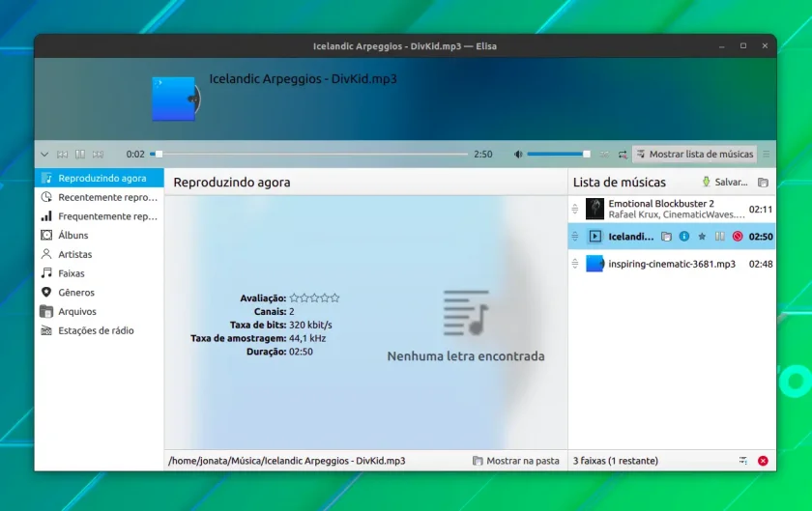Open the Artistas view
This screenshot has width=812, height=511.
tap(100, 254)
